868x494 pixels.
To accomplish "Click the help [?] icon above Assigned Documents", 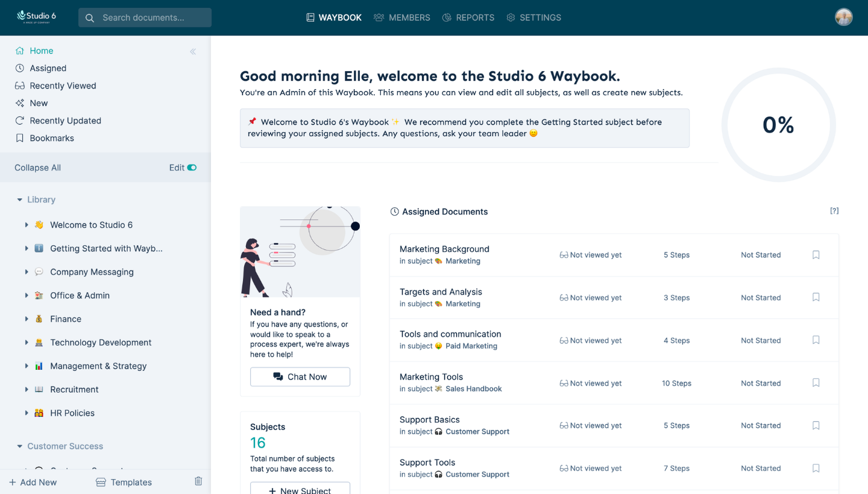I will [834, 211].
